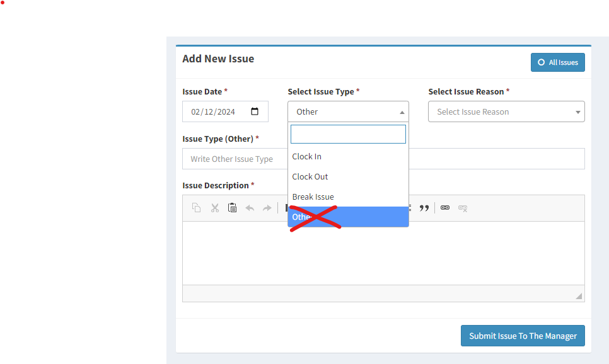
Task: Click the Redo arrow icon
Action: click(x=267, y=208)
